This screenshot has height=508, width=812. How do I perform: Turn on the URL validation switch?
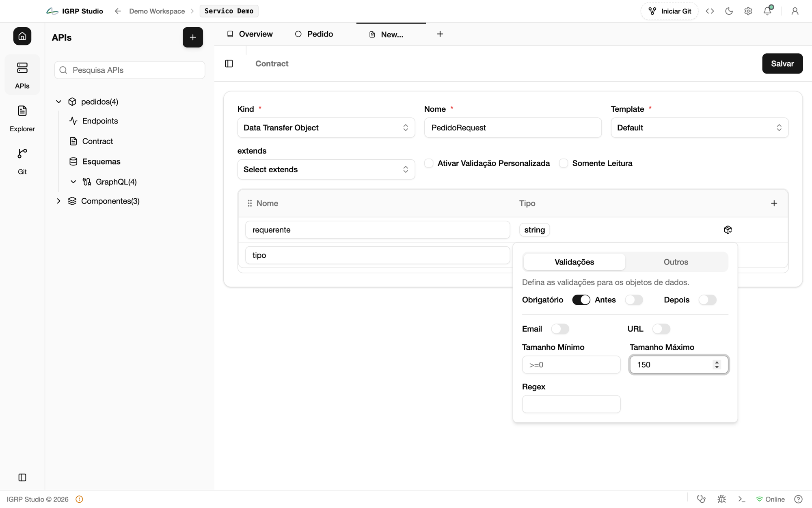(661, 329)
